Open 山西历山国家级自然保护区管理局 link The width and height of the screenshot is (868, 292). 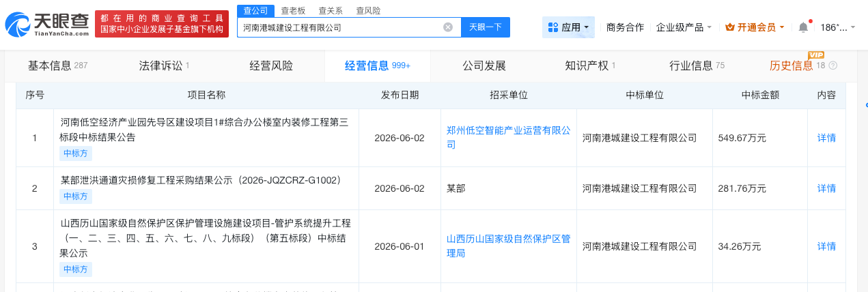pyautogui.click(x=508, y=246)
